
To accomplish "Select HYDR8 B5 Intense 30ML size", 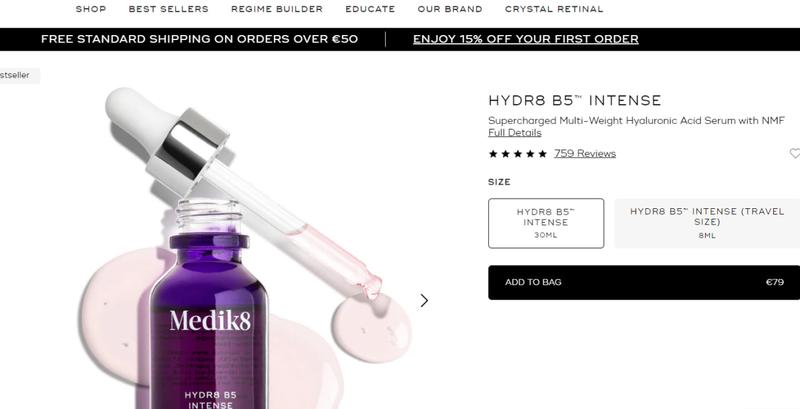I will pos(546,223).
